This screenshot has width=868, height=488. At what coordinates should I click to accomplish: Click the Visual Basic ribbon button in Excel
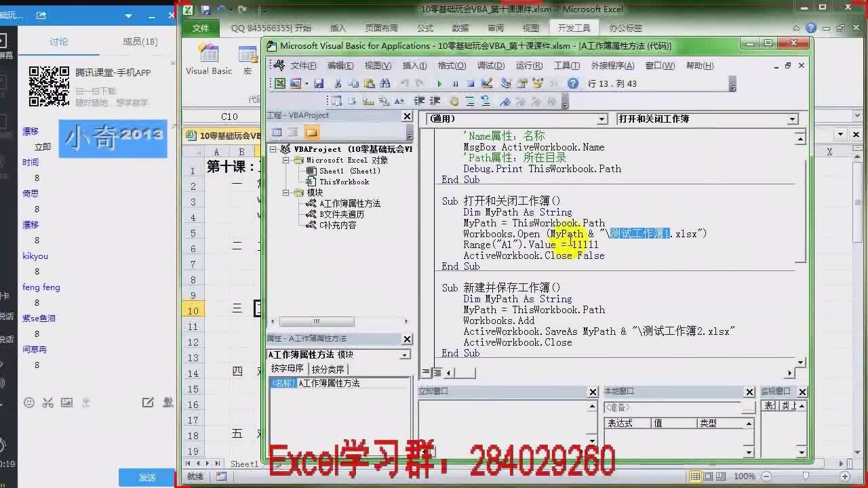[x=209, y=60]
